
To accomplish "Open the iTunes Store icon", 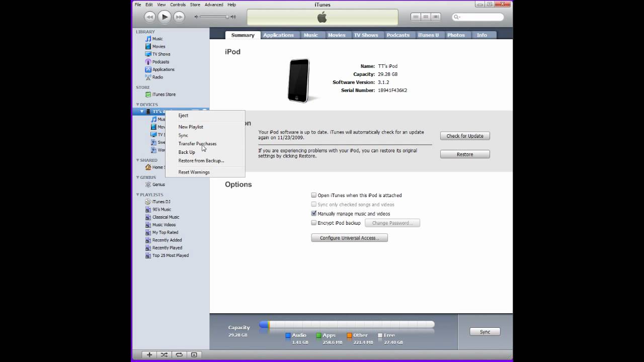I will (148, 94).
